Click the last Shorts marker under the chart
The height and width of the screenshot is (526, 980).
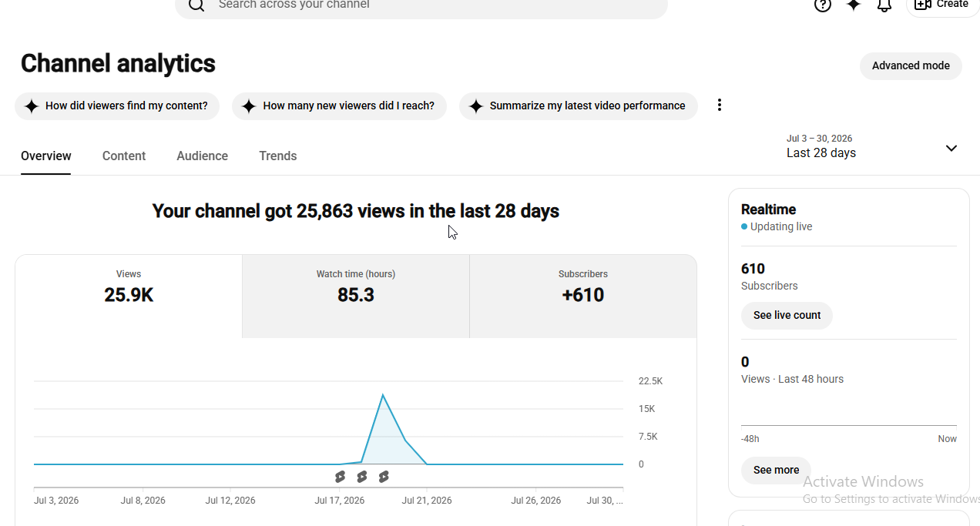384,477
